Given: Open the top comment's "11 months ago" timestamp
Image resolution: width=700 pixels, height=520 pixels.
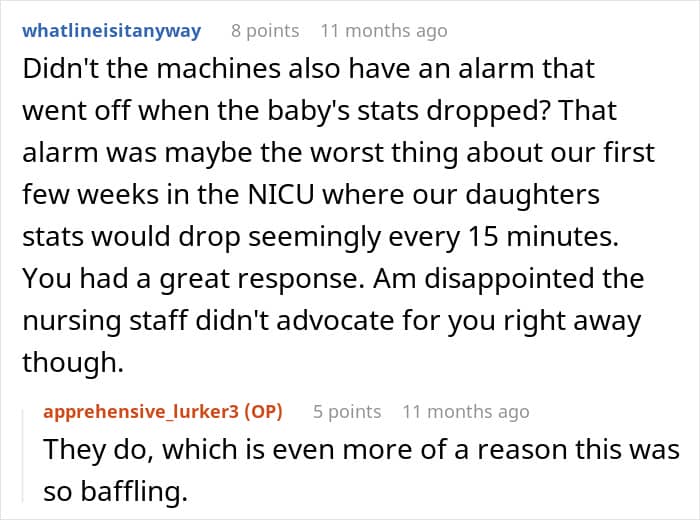Looking at the screenshot, I should click(x=384, y=31).
